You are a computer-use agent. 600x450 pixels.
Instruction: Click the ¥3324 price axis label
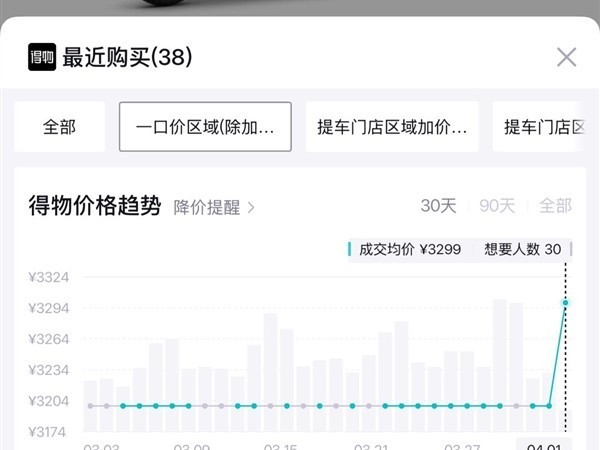(49, 277)
